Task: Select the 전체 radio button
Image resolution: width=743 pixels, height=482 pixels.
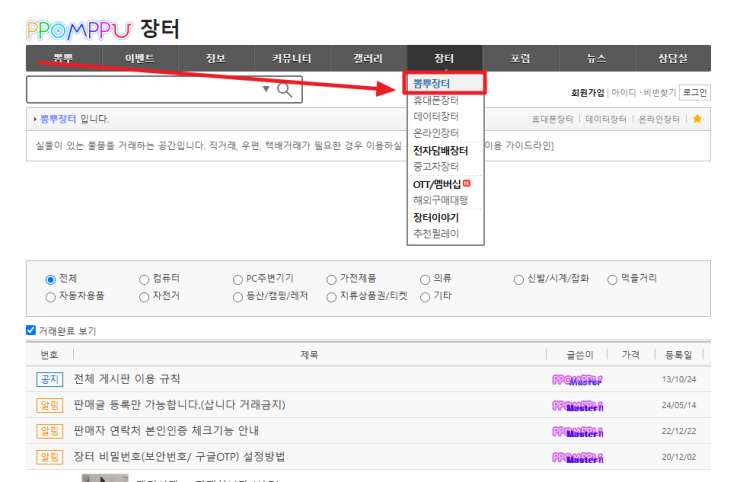Action: [x=50, y=280]
